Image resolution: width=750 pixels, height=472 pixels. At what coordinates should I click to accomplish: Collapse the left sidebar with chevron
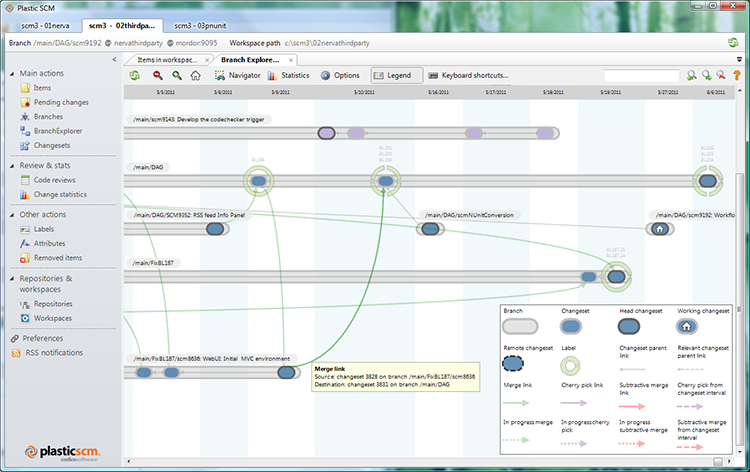114,60
